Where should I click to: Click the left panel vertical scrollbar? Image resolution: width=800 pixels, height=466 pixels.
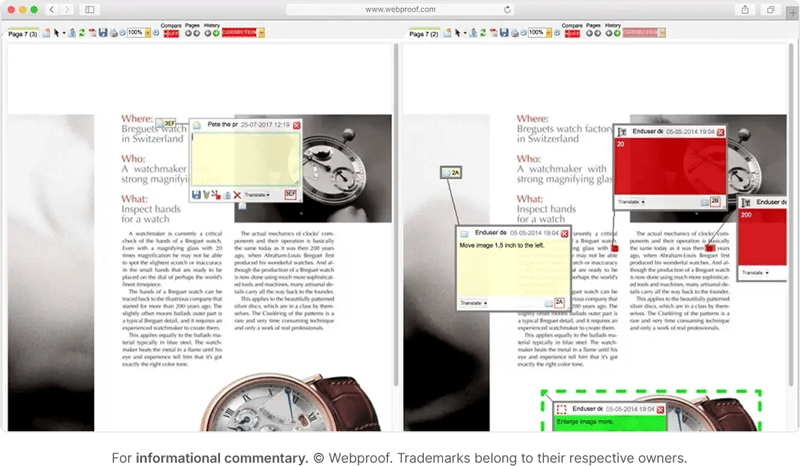point(396,214)
